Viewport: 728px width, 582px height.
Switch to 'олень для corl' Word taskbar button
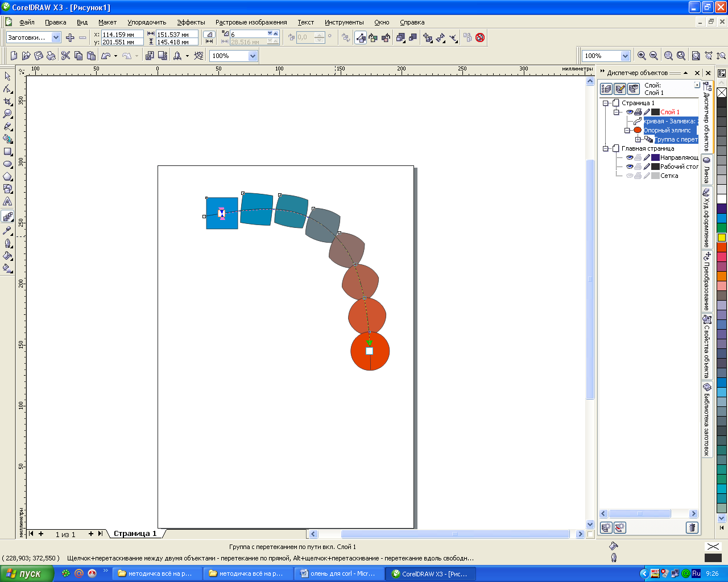coord(338,573)
